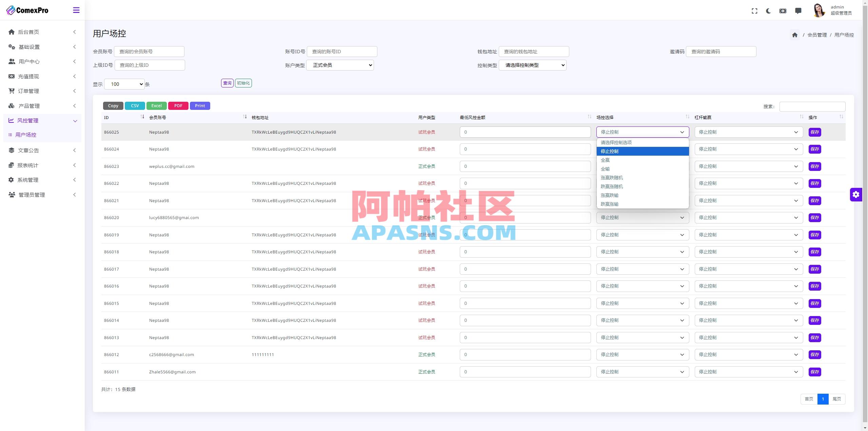Viewport: 868px width, 431px height.
Task: Focus the 账号ID号 search field
Action: 342,52
